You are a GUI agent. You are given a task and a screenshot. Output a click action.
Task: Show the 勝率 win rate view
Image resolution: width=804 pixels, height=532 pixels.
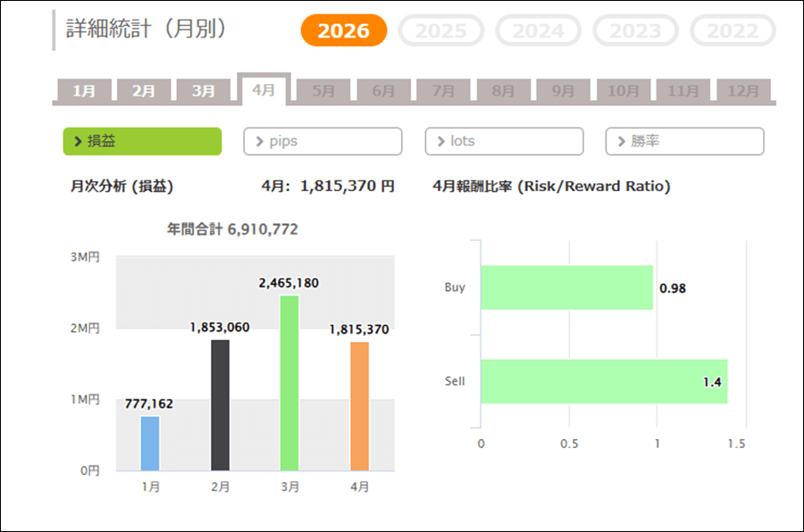coord(684,141)
